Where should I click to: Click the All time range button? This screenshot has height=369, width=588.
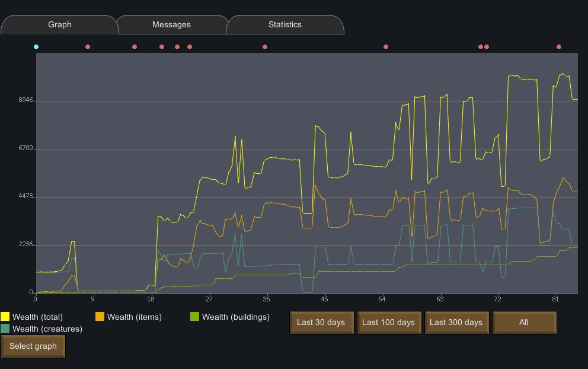tap(524, 323)
